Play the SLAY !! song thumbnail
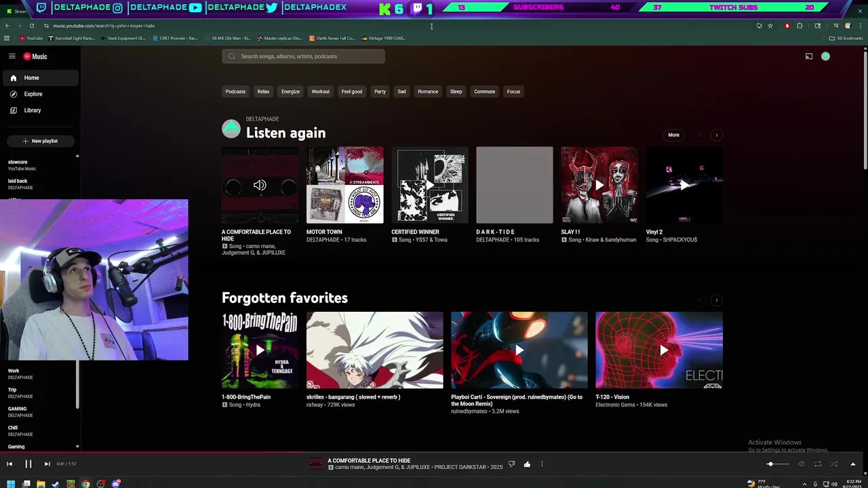Image resolution: width=868 pixels, height=488 pixels. coord(599,185)
